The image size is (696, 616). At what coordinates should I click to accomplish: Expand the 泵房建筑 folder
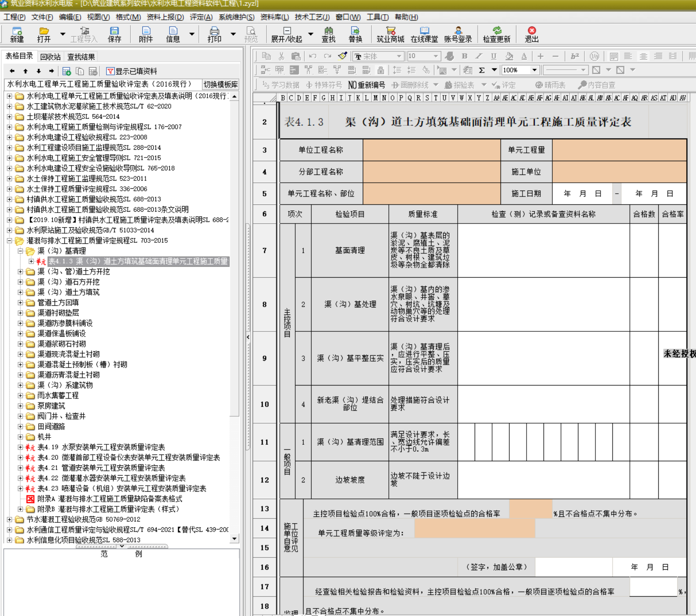point(20,406)
